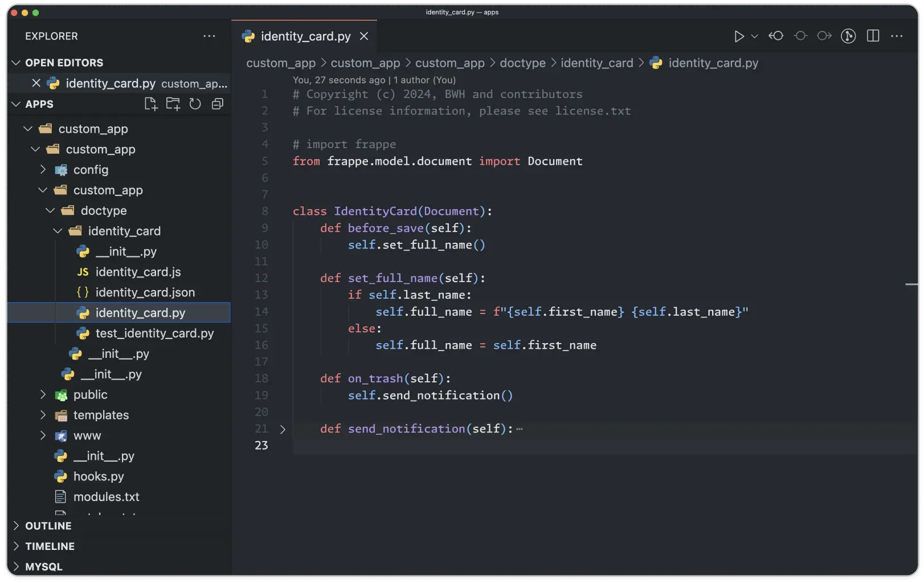
Task: Split the editor to the right
Action: (873, 36)
